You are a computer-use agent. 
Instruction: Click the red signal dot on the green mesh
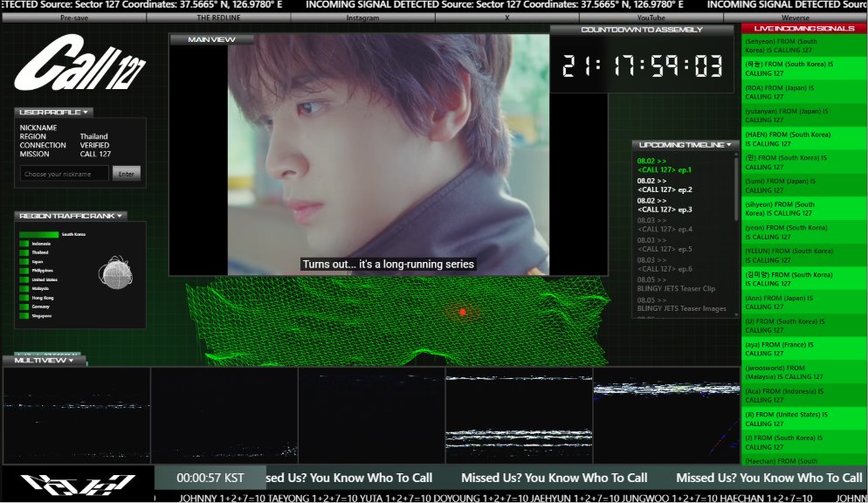point(463,312)
